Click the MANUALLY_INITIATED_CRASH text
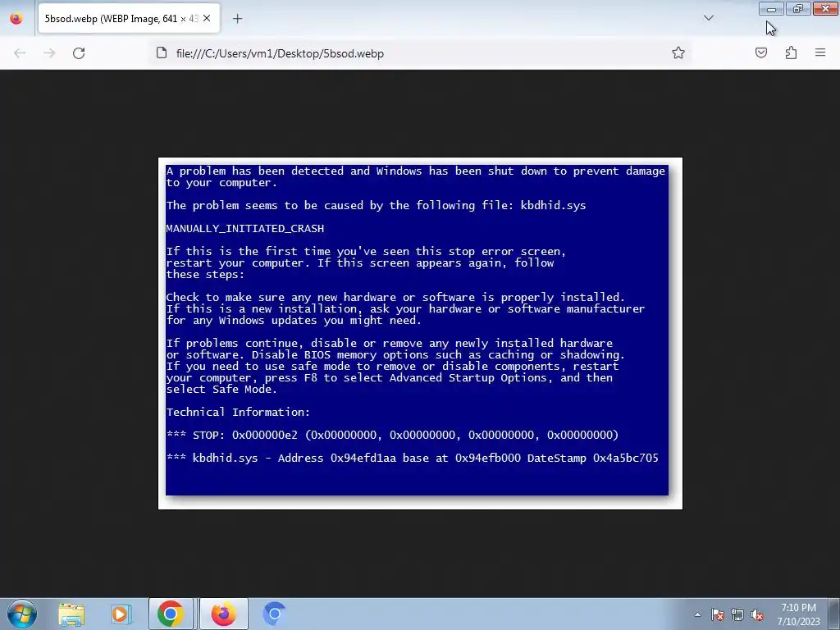This screenshot has height=630, width=840. (x=244, y=229)
